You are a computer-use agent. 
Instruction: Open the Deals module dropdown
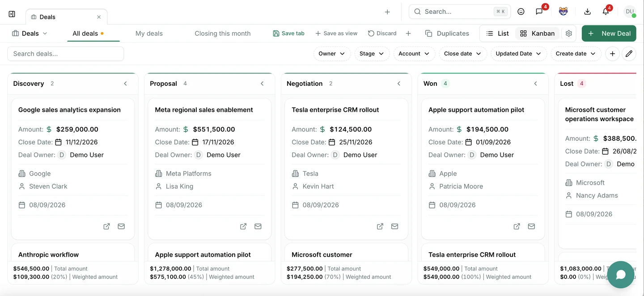pos(30,34)
